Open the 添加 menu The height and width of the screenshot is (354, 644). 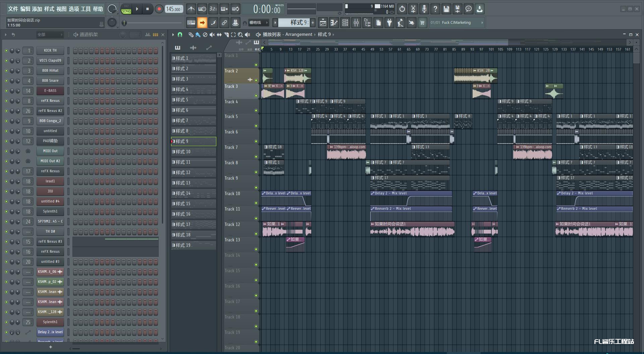click(x=37, y=9)
